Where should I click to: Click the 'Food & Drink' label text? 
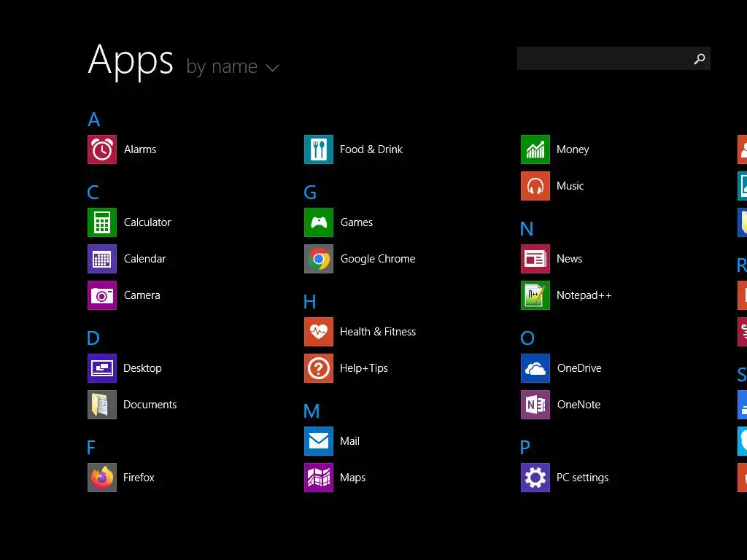click(371, 149)
